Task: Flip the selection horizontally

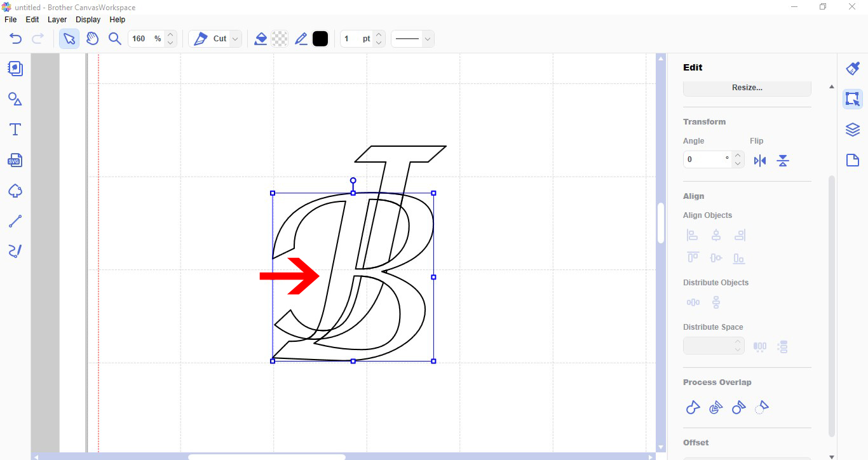Action: click(760, 161)
